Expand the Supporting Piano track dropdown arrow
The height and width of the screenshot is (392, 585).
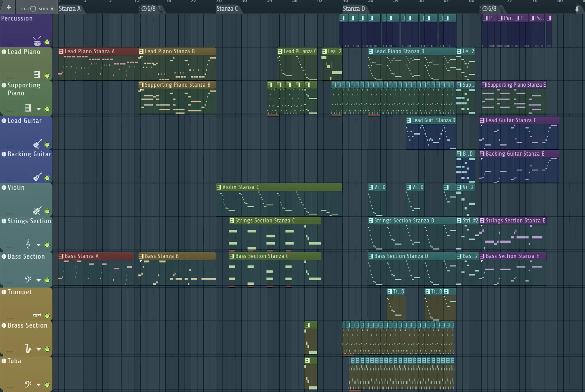39,109
